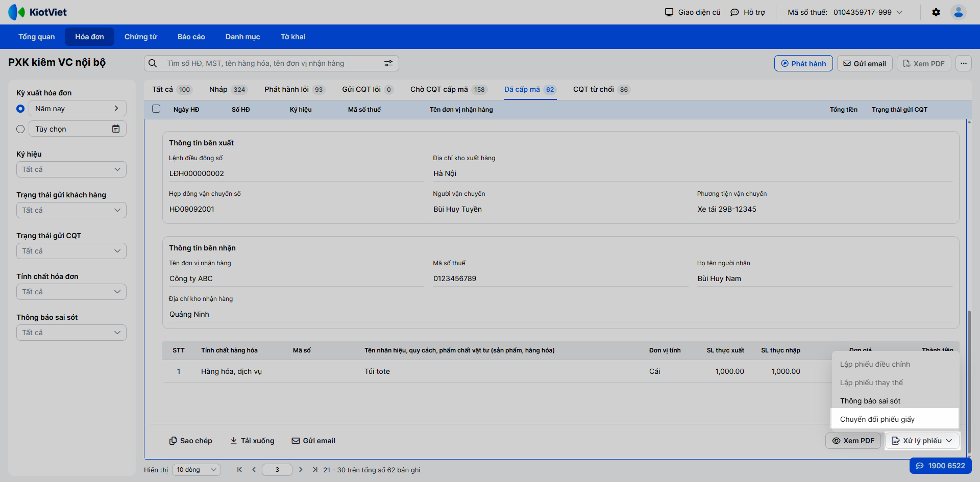This screenshot has width=980, height=482.
Task: Open Tổng quan menu
Action: coord(37,37)
